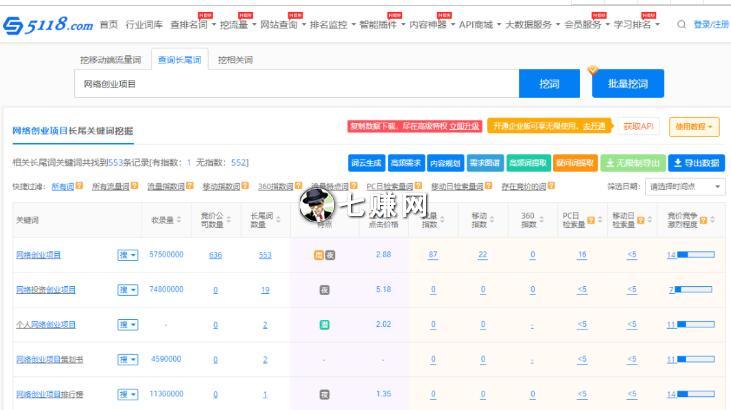Click the 内容规划 button

[445, 163]
